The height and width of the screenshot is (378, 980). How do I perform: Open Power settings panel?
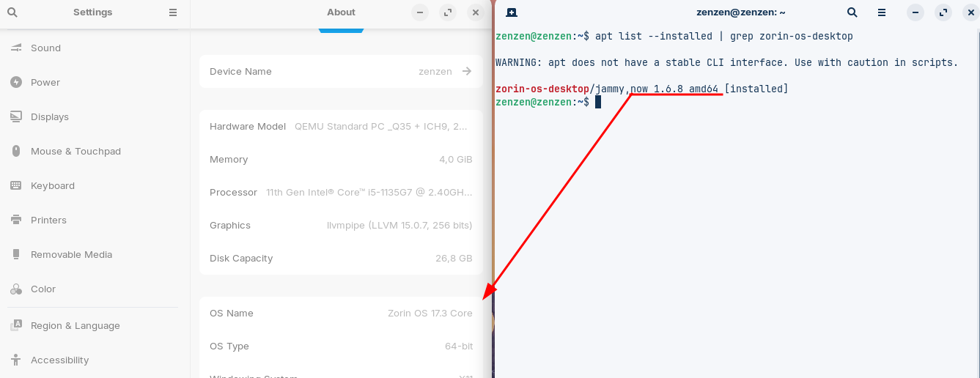95,82
